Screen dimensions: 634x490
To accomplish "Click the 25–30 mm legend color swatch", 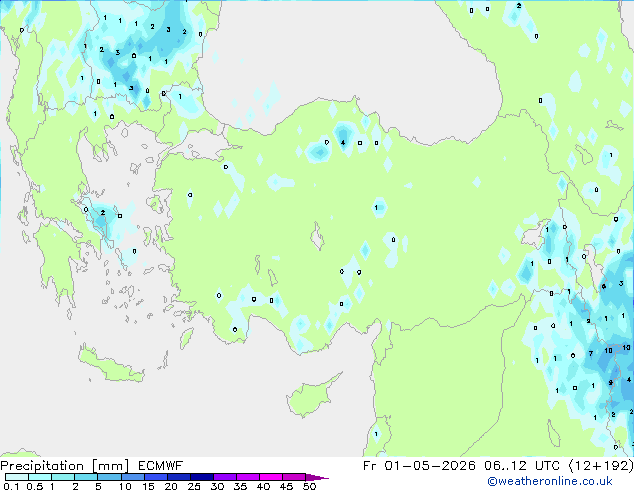I will (201, 477).
